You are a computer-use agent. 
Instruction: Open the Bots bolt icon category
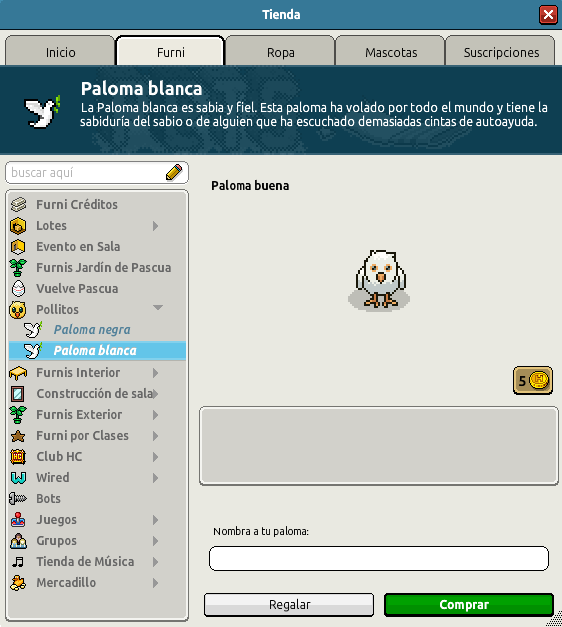coord(18,499)
